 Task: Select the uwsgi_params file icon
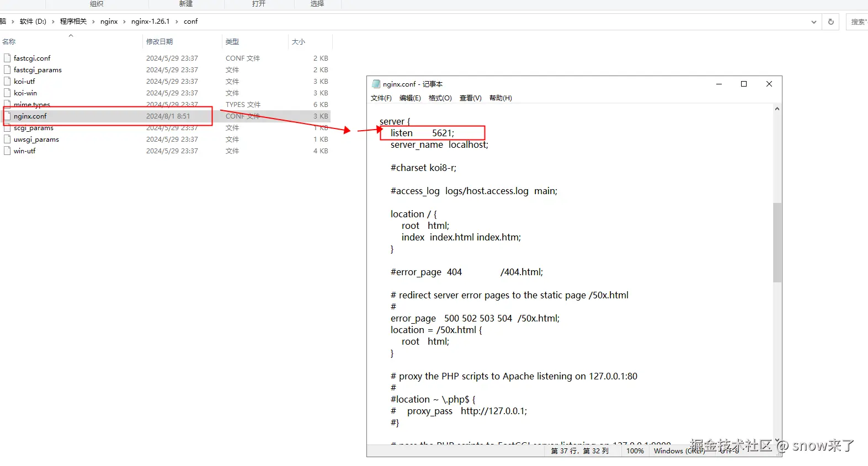[x=7, y=139]
